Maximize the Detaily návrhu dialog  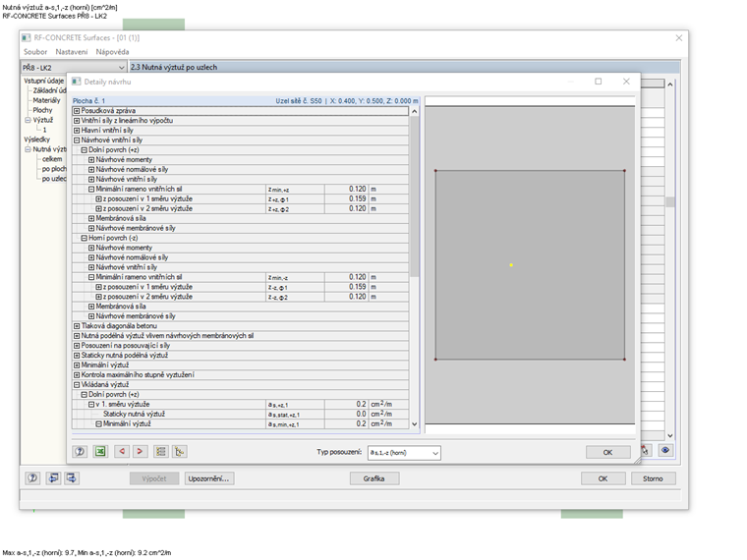tap(599, 82)
